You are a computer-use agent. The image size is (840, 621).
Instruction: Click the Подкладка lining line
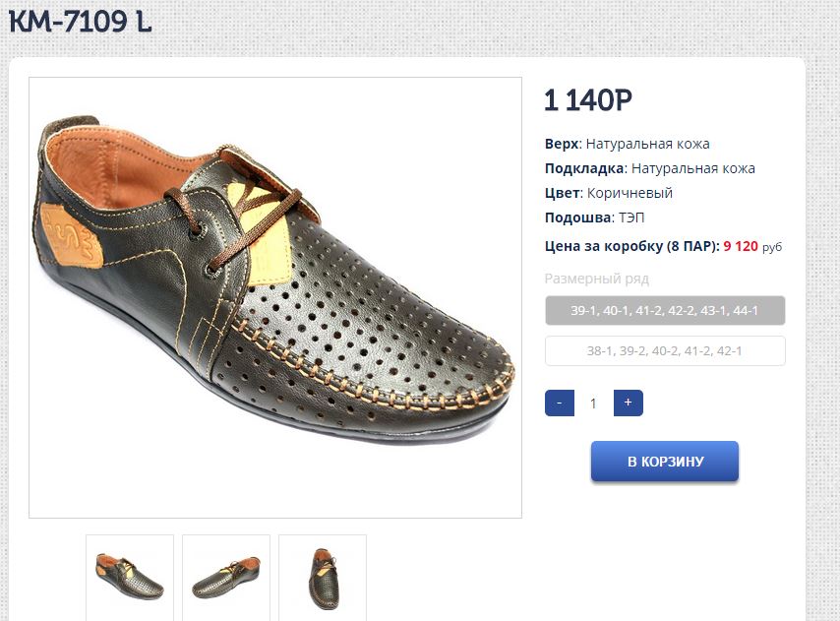tap(650, 168)
